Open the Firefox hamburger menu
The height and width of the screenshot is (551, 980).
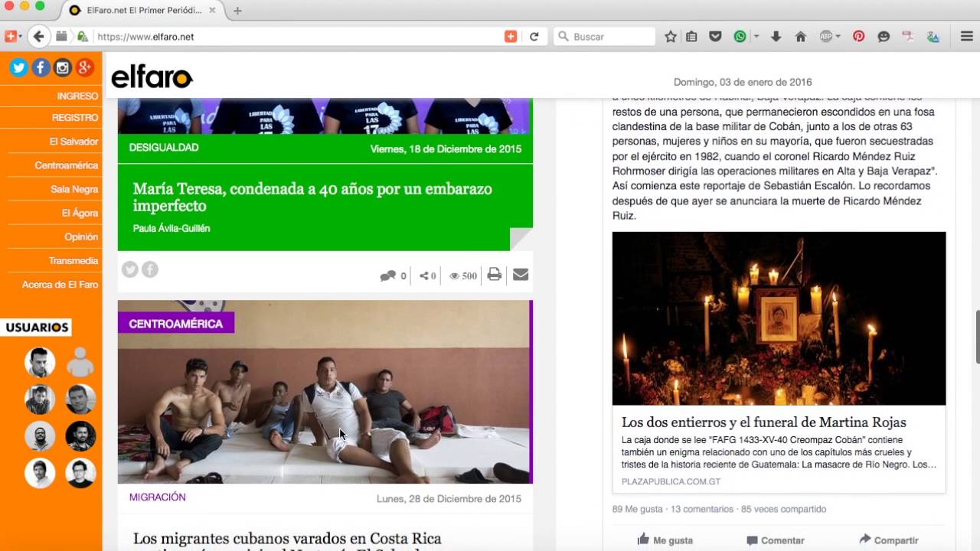[x=966, y=36]
